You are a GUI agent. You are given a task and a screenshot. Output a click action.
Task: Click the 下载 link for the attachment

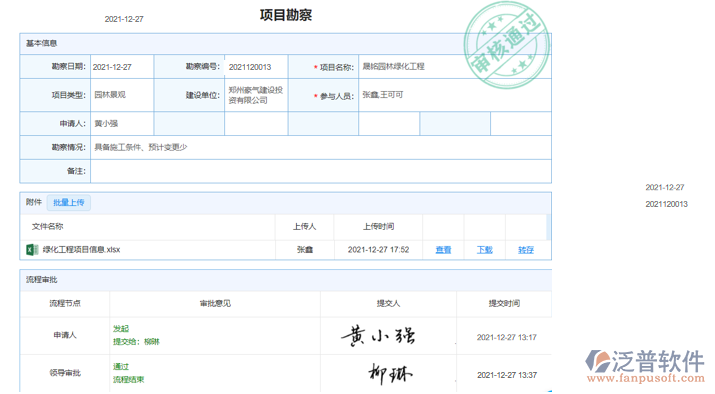[x=485, y=250]
